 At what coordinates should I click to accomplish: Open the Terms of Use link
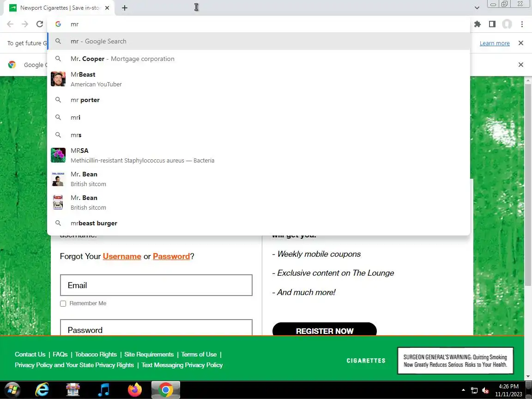[199, 355]
